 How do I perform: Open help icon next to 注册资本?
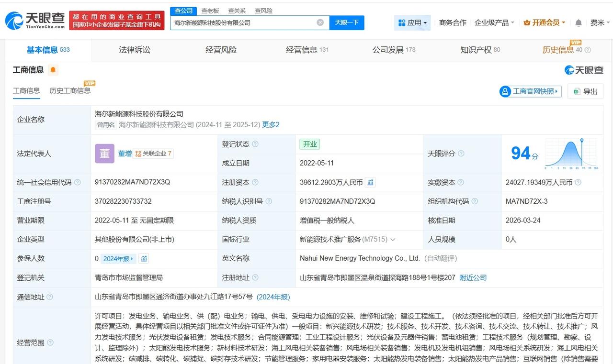coord(255,182)
